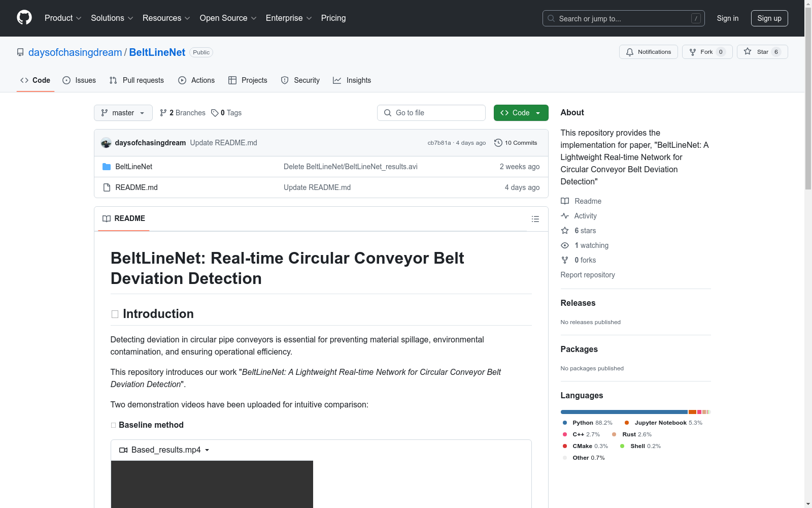This screenshot has width=812, height=508.
Task: Click the Jupyter Notebook orange legend dot
Action: coord(627,423)
